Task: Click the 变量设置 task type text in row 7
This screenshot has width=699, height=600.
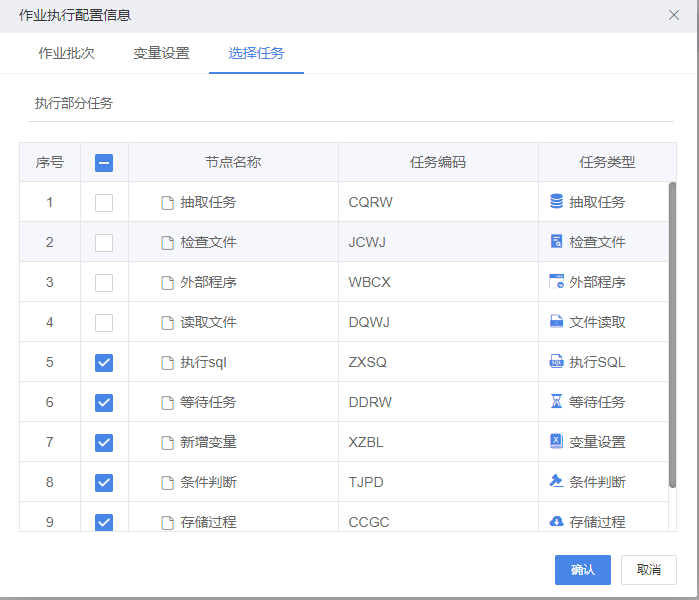Action: (x=597, y=442)
